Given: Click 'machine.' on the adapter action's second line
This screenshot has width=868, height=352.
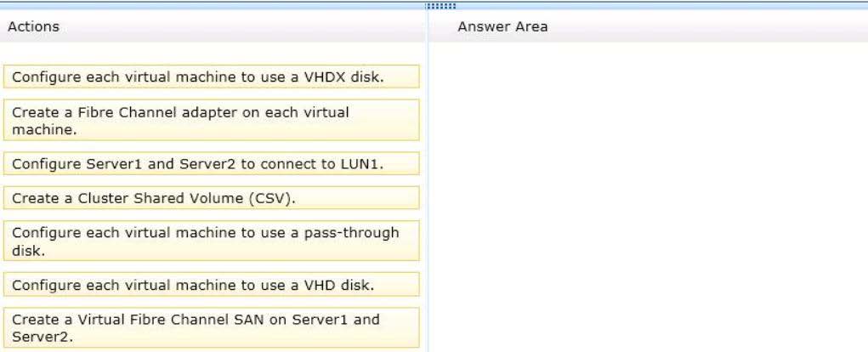Looking at the screenshot, I should click(44, 130).
